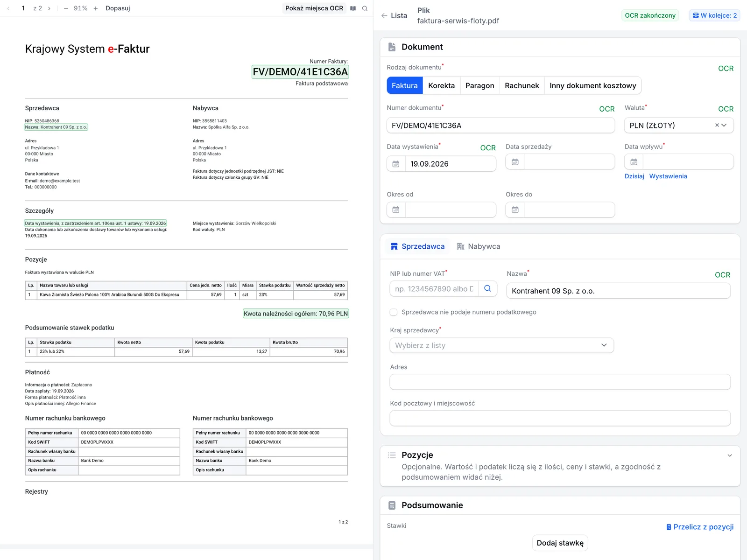Switch to Nabywca tab
Screen dimensions: 747x560
click(479, 246)
